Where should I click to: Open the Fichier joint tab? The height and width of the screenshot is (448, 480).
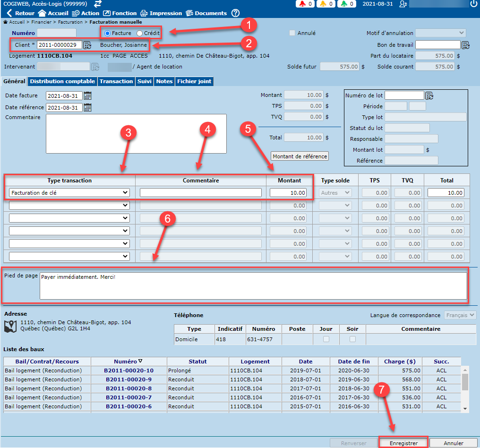tap(194, 81)
